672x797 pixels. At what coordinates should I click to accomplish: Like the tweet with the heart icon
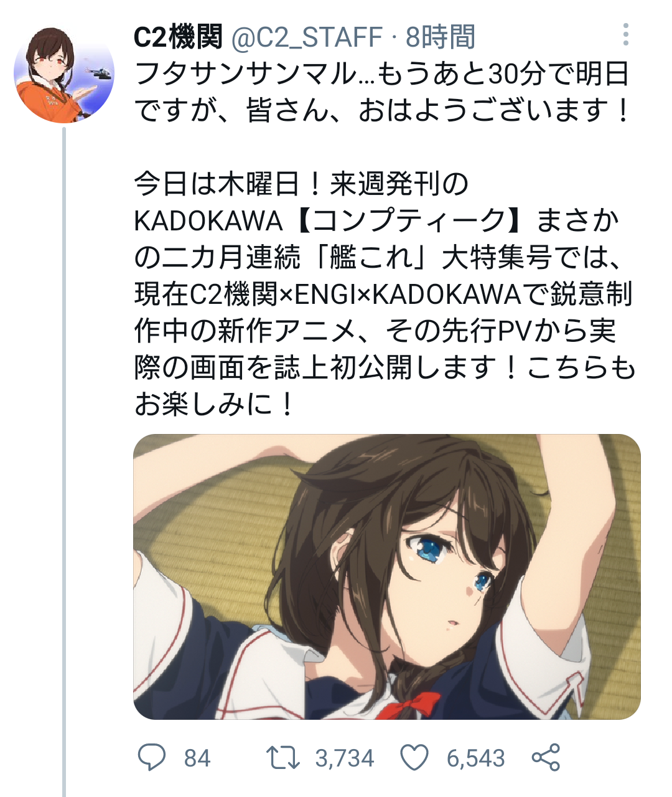(x=414, y=758)
